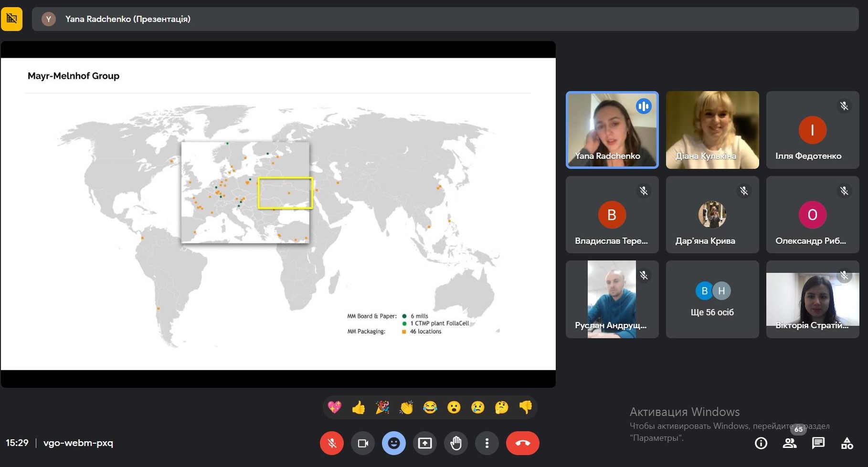This screenshot has width=868, height=467.
Task: Unmute the microphone with the red mic button
Action: click(332, 443)
